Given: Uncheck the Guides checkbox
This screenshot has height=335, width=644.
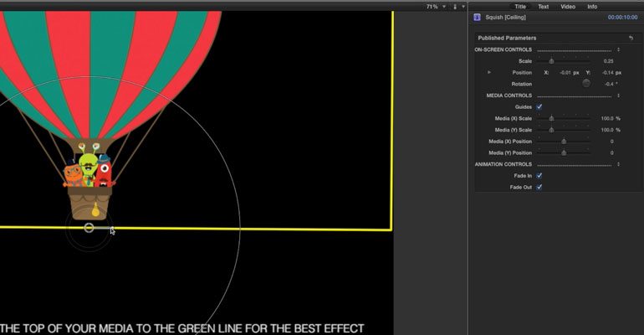Looking at the screenshot, I should point(539,107).
